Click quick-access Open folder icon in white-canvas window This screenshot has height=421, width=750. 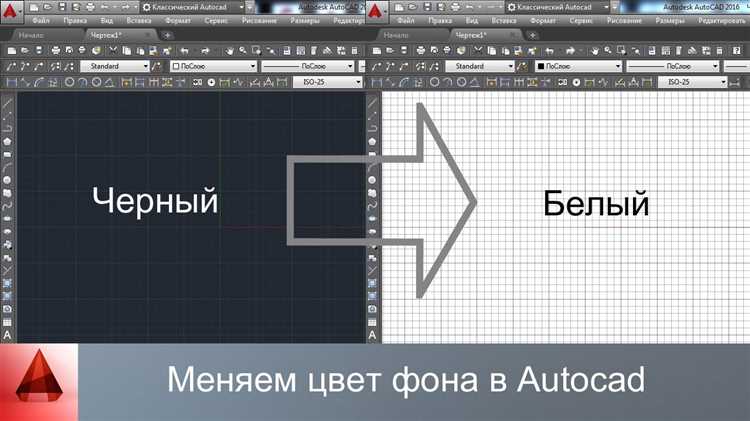pos(413,7)
